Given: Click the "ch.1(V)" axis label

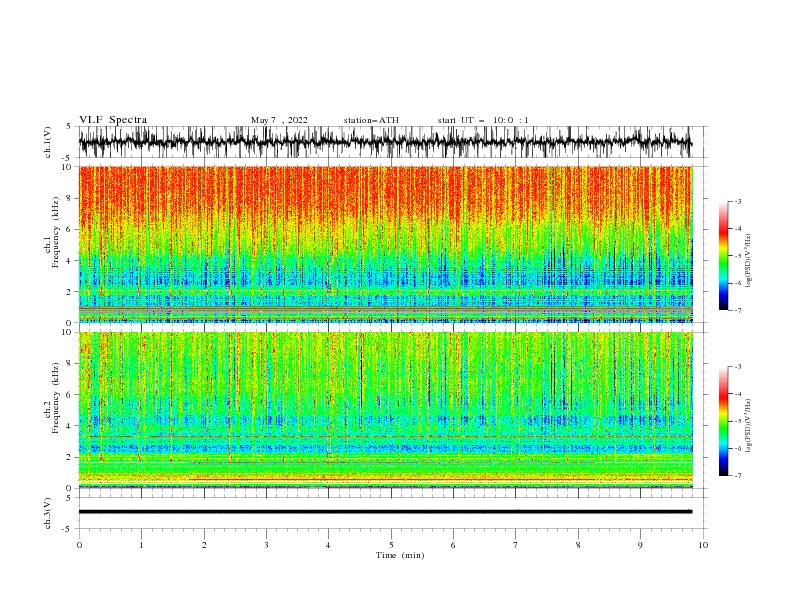Looking at the screenshot, I should coord(48,142).
